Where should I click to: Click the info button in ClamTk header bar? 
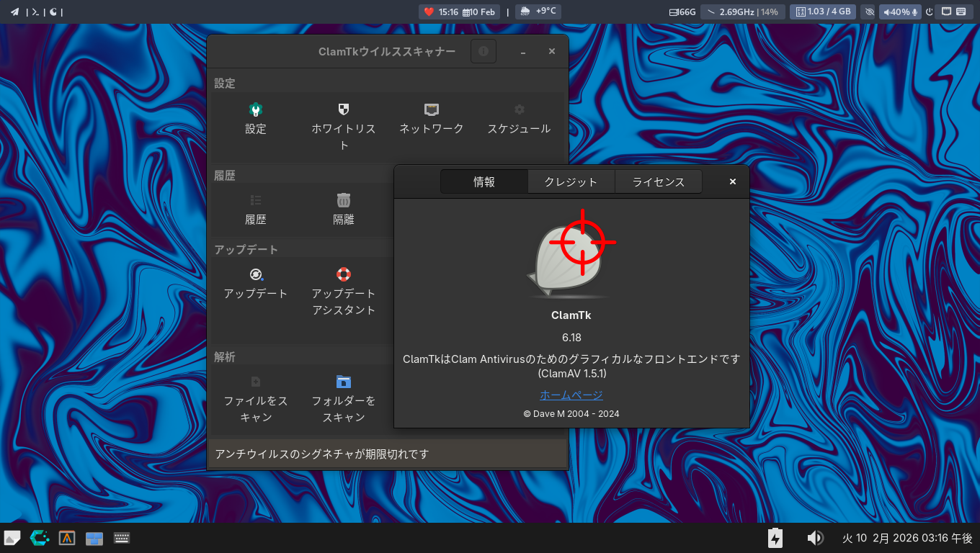pos(484,52)
